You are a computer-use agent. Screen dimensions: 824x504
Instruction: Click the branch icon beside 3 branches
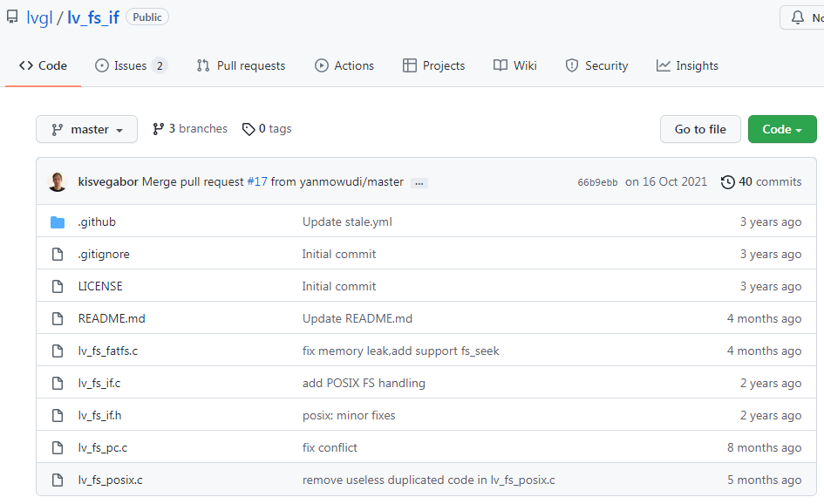[x=158, y=129]
